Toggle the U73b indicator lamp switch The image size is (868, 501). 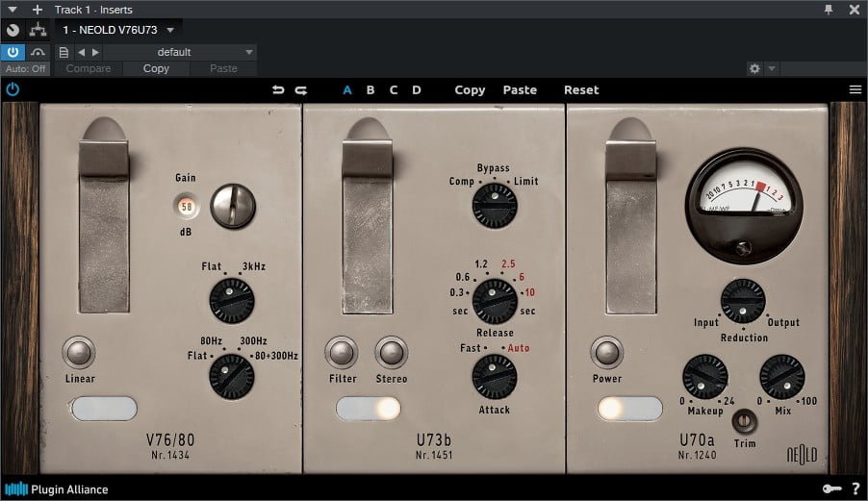tap(369, 409)
